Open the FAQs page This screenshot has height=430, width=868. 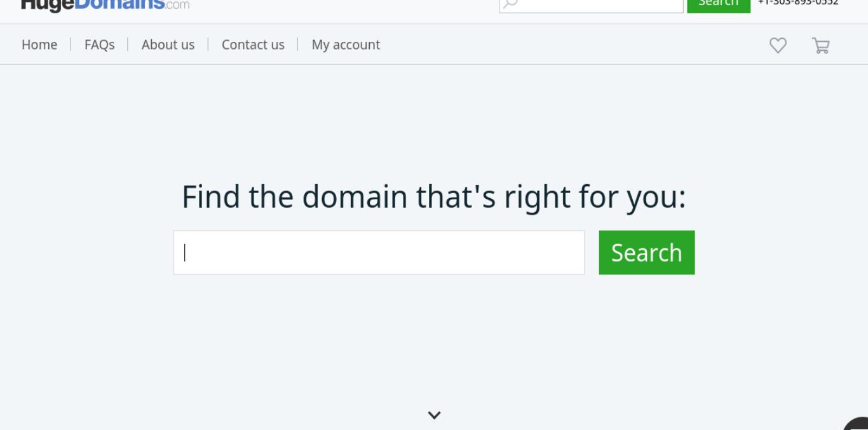[x=100, y=44]
